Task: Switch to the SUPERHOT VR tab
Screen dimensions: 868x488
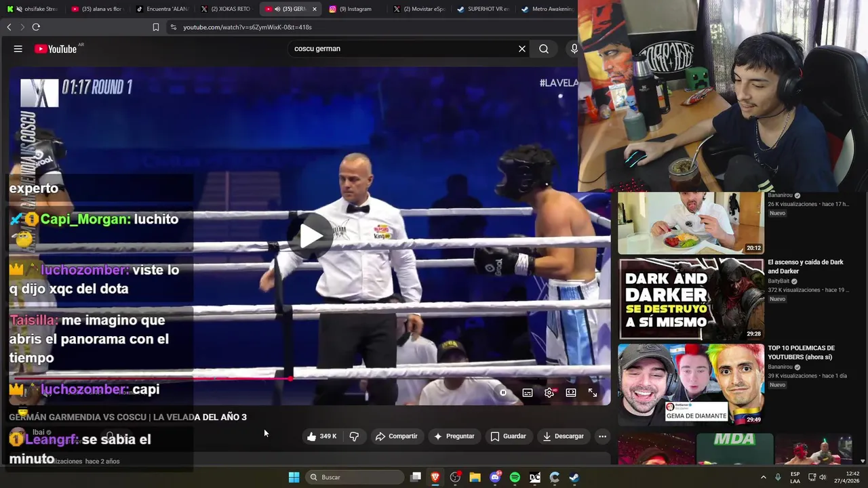Action: (x=483, y=9)
